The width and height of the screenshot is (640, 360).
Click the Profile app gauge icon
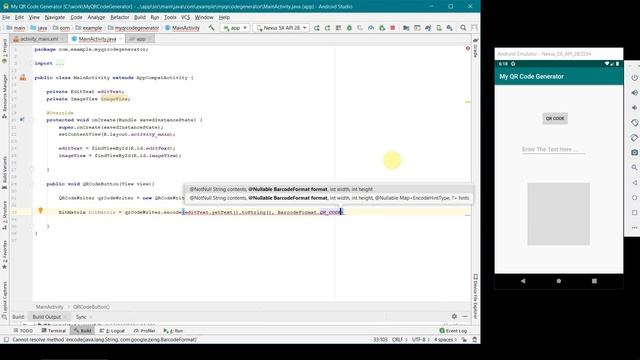pos(371,28)
